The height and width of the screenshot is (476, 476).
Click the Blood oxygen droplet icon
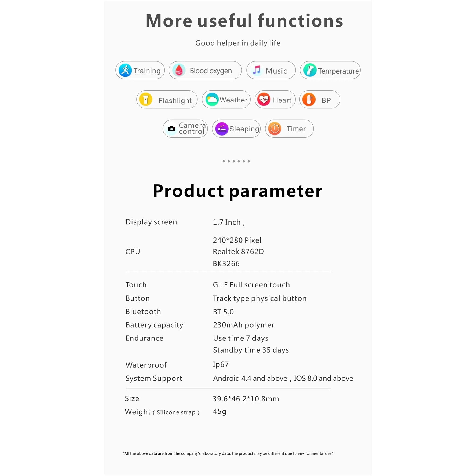179,70
